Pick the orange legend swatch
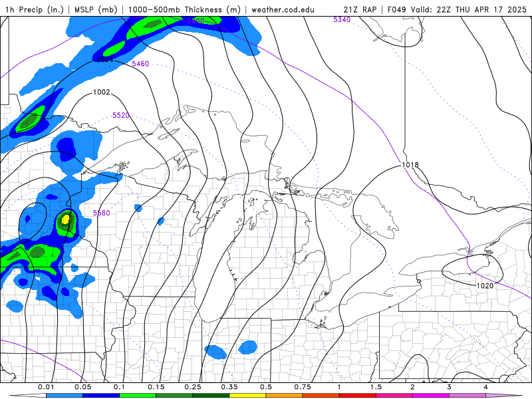The image size is (532, 399). click(x=285, y=396)
